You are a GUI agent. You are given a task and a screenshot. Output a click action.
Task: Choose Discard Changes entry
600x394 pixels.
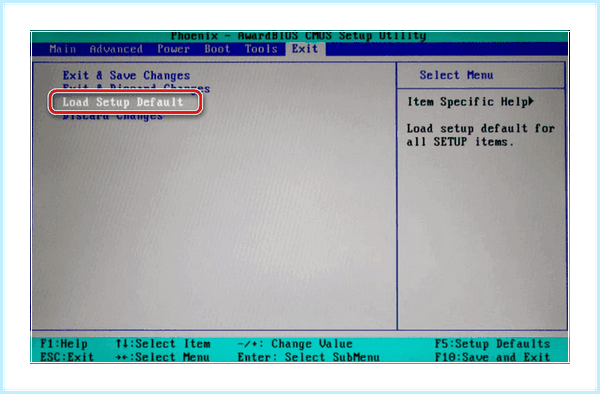tap(113, 116)
